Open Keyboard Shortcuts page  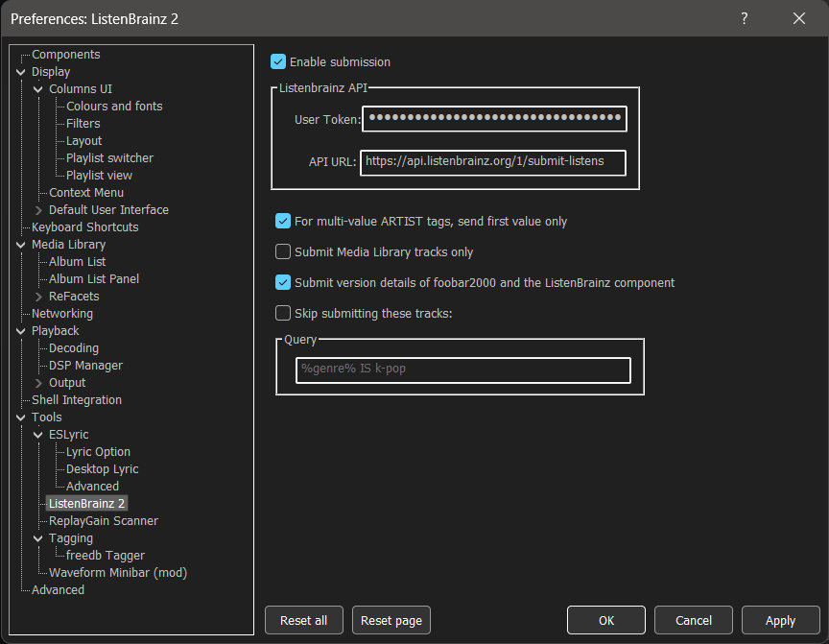(x=85, y=227)
